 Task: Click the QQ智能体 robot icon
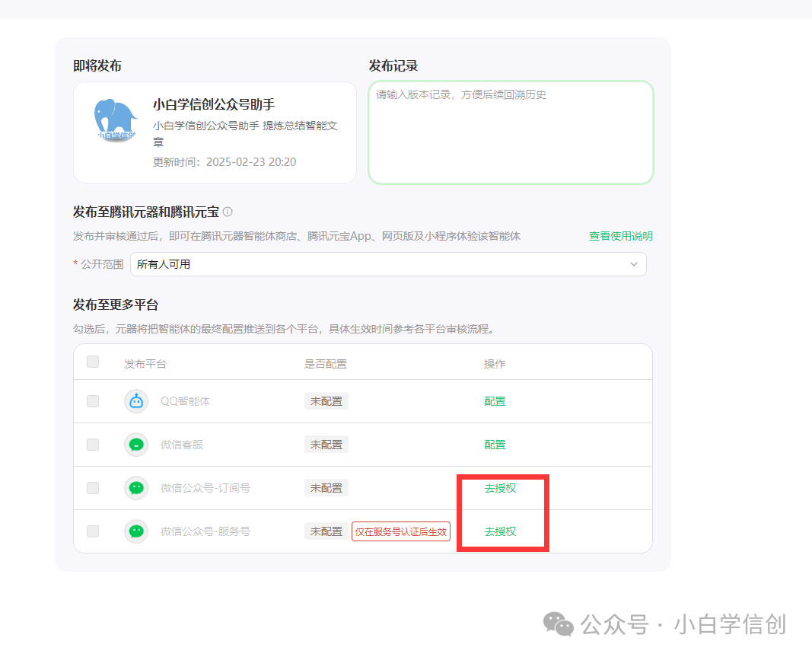point(136,401)
